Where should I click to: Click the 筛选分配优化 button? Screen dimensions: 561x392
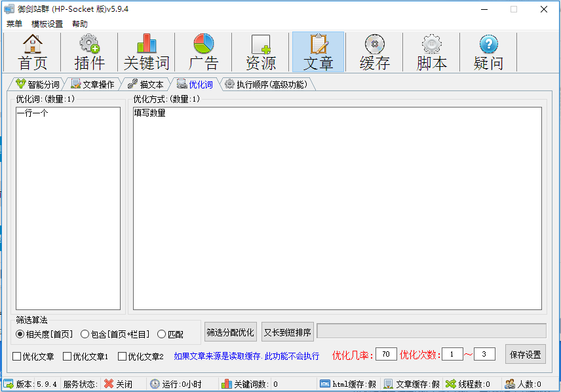point(231,332)
